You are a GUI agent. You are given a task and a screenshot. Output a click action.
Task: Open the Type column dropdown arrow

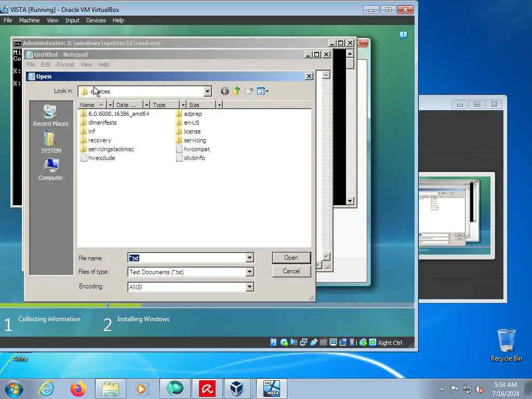[183, 105]
